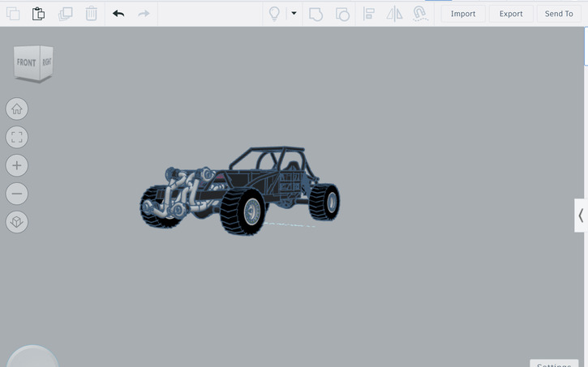Click the Home view button
Image resolution: width=588 pixels, height=367 pixels.
17,109
